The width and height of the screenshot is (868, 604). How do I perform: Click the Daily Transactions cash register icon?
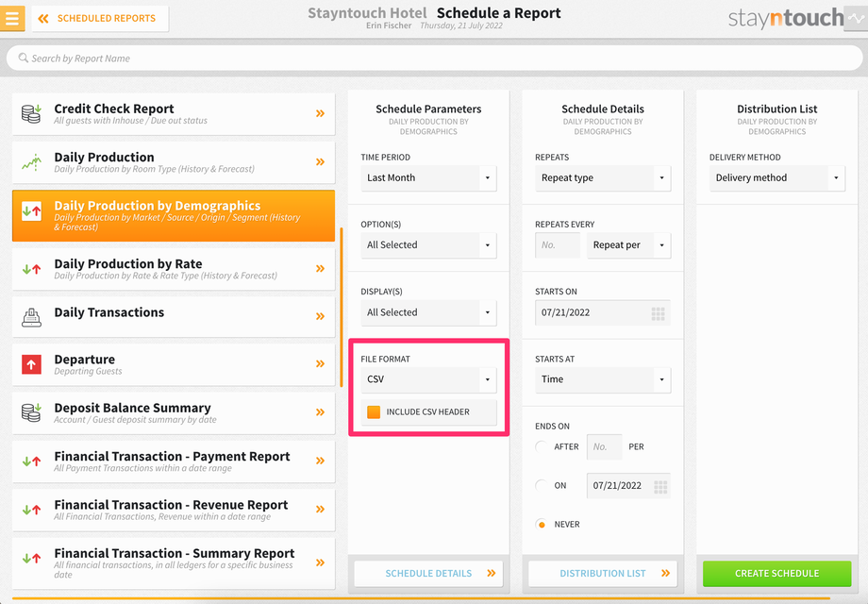[x=31, y=317]
